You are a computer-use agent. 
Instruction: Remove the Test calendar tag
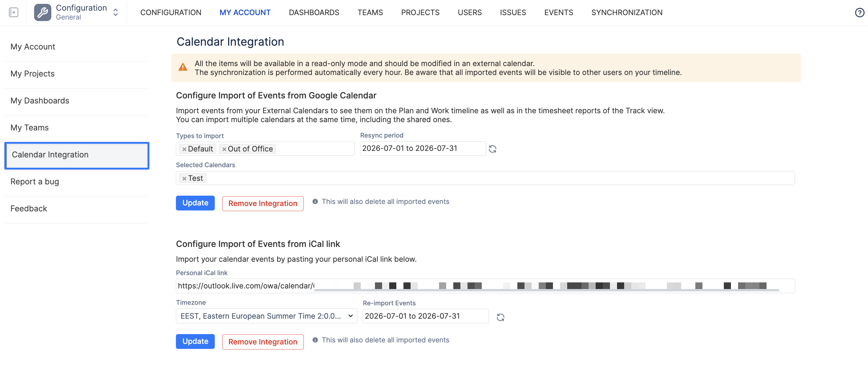click(x=184, y=178)
